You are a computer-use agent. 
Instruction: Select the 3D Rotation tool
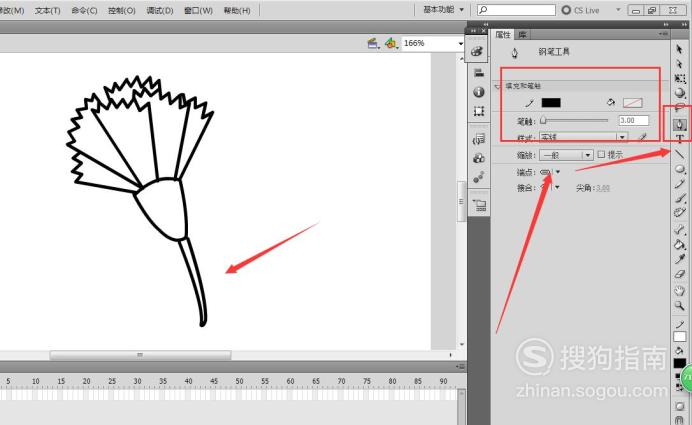(x=680, y=93)
